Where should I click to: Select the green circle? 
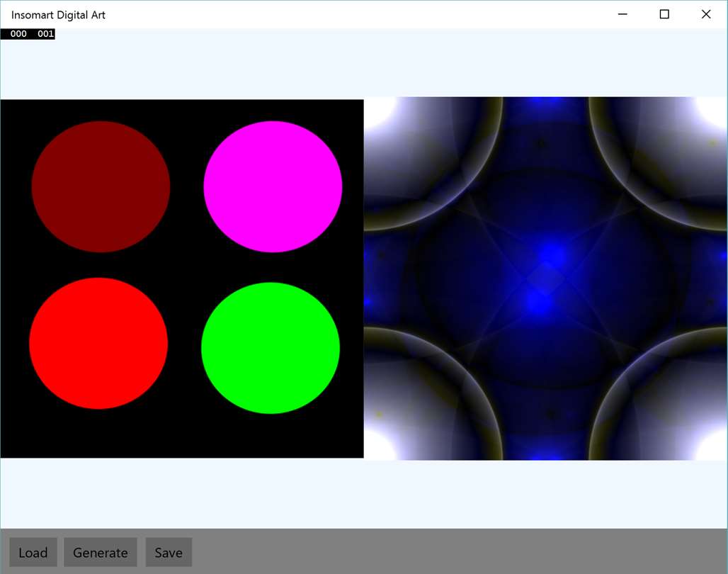[x=271, y=348]
